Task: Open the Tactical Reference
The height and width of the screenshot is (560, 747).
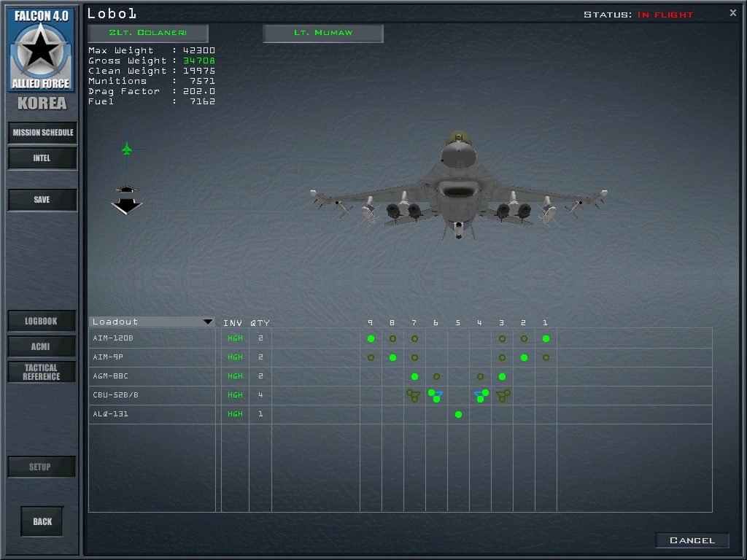Action: 42,372
